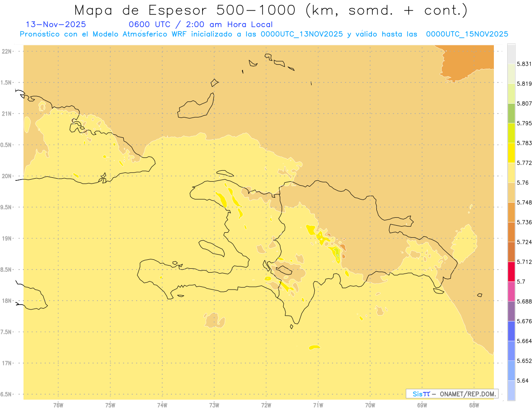Click the bright yellow legend swatch above 5.772

pyautogui.click(x=511, y=153)
